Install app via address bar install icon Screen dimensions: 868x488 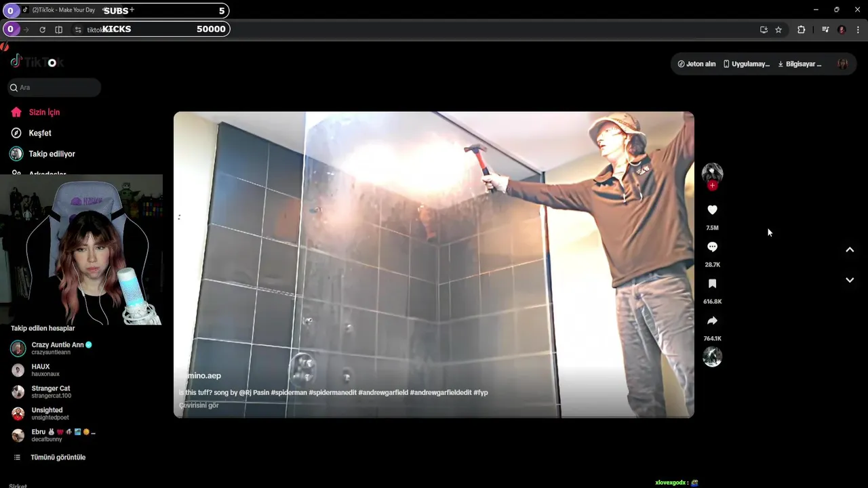pos(764,30)
